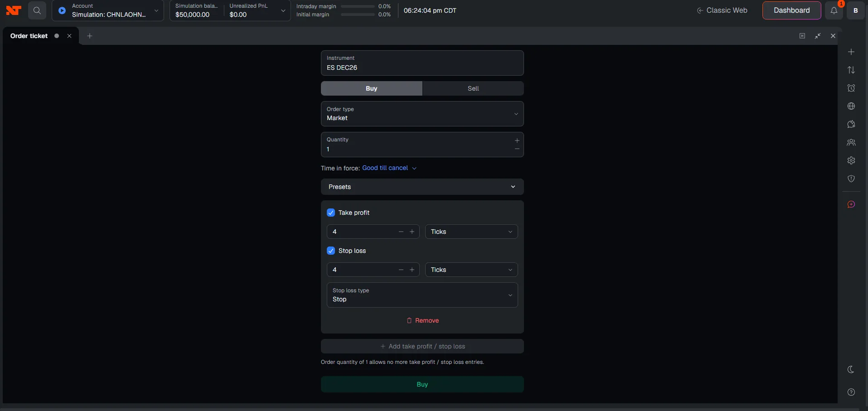This screenshot has height=411, width=868.
Task: Open the Take profit Ticks unit dropdown
Action: click(471, 232)
